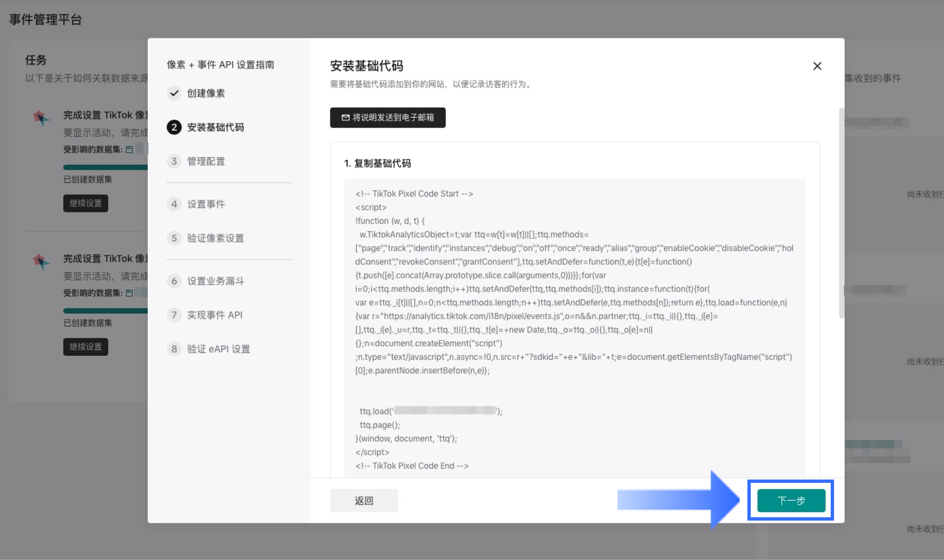
Task: Close the setup guide dialog
Action: tap(817, 66)
